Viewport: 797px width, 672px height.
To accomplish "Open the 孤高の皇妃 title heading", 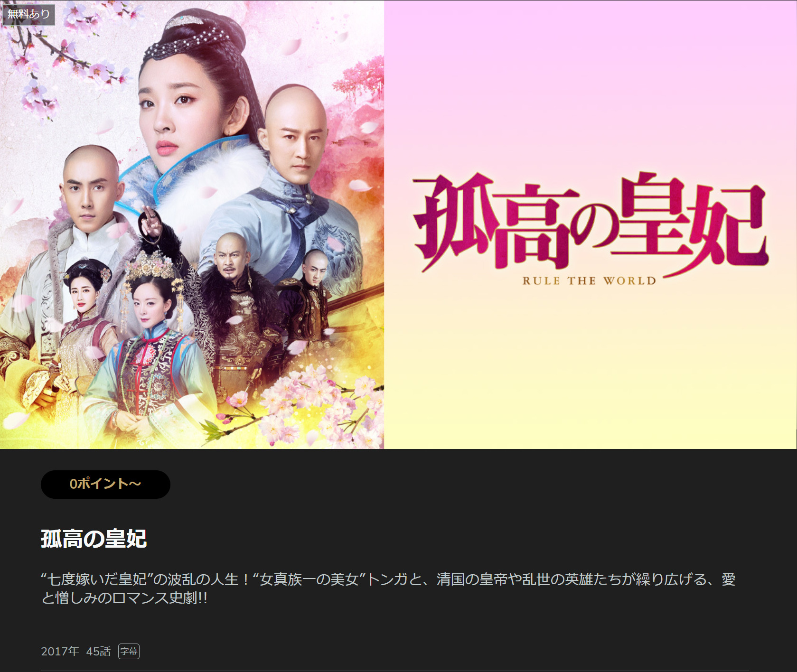I will 94,539.
